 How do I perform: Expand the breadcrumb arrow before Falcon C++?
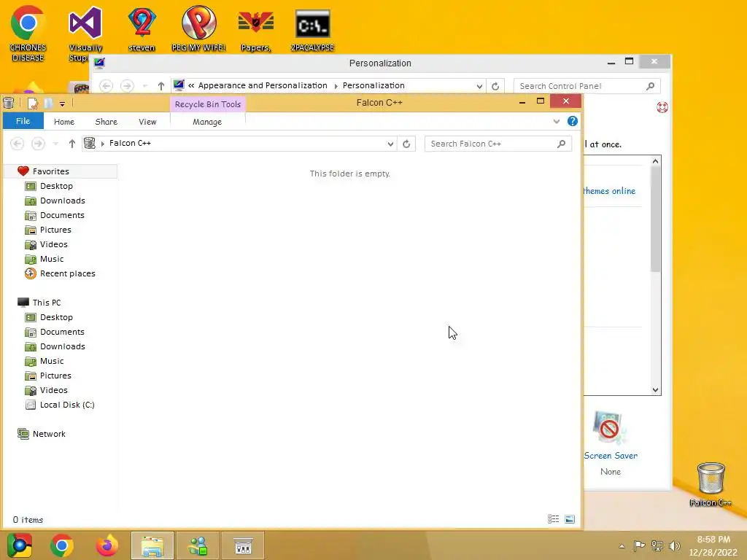coord(102,144)
